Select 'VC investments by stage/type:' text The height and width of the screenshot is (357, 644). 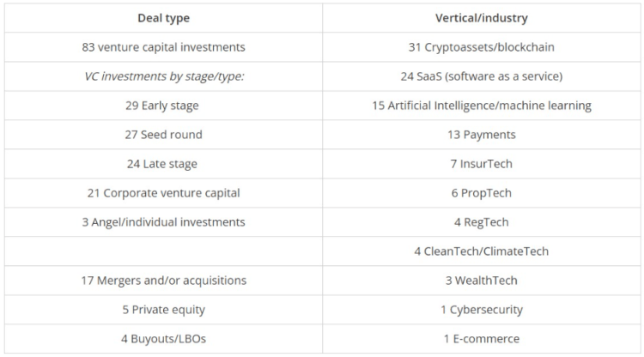pyautogui.click(x=163, y=76)
